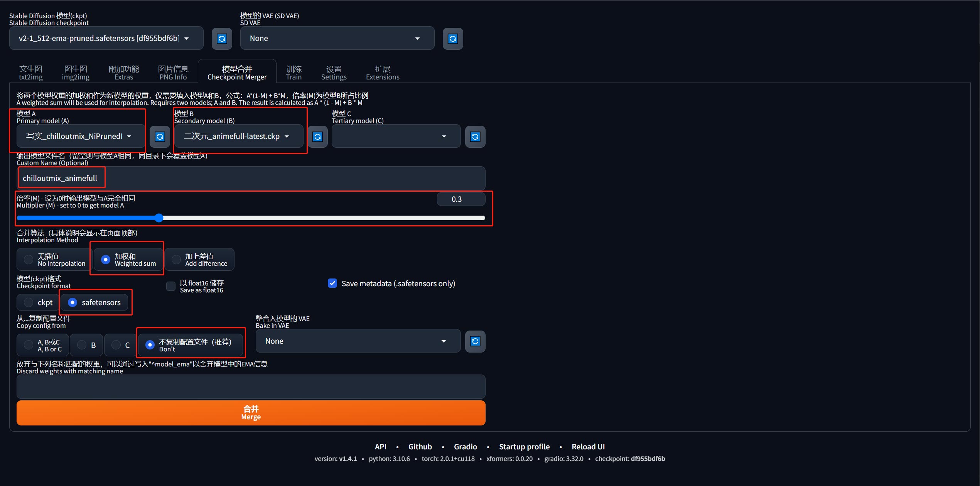The width and height of the screenshot is (980, 486).
Task: Click the Custom Name input field
Action: coord(251,178)
